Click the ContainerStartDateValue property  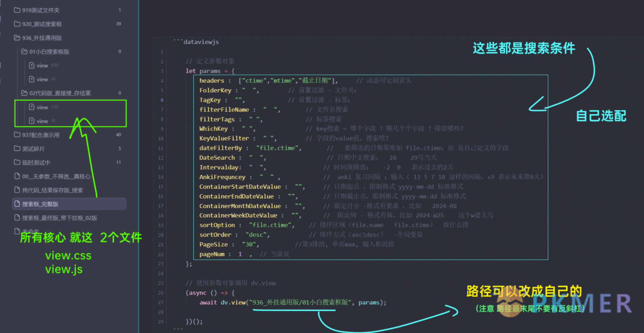point(240,187)
